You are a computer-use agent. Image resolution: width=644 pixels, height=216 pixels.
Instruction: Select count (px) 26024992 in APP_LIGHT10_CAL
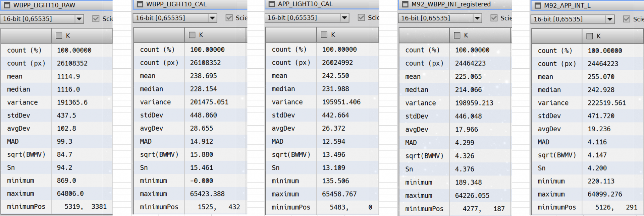point(337,63)
